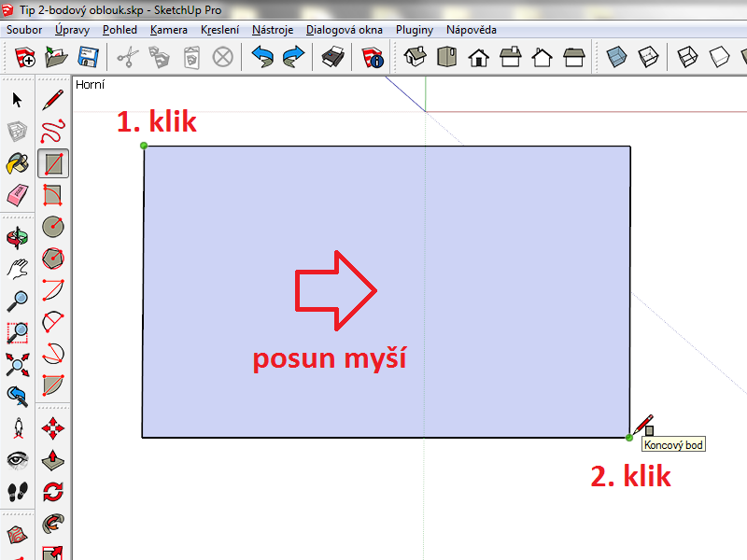Open the Soubor menu
The image size is (747, 560).
26,30
